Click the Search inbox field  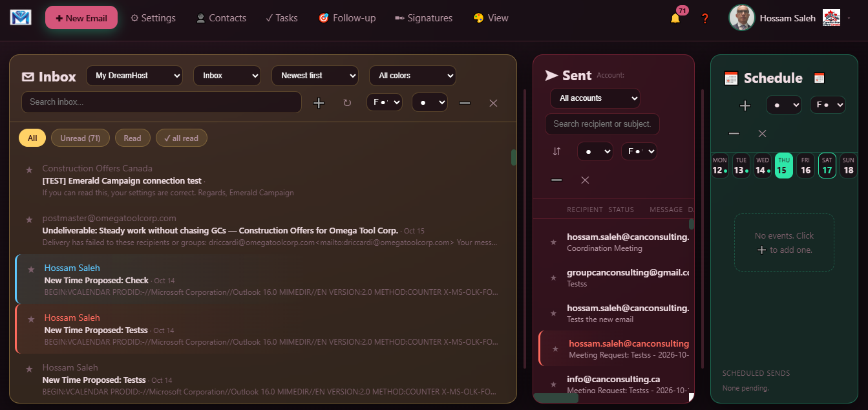(162, 102)
